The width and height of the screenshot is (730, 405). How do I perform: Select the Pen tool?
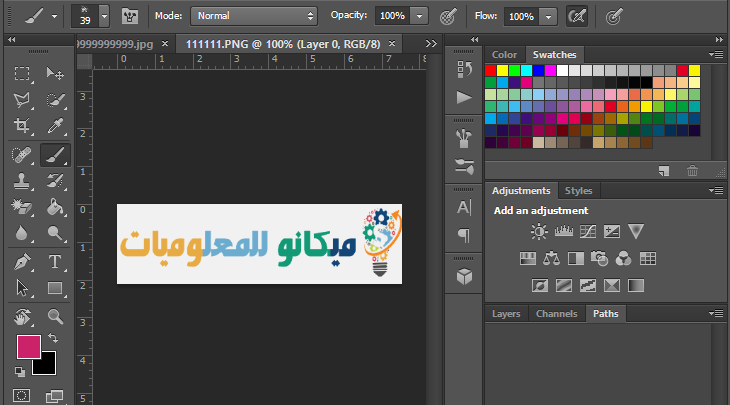tap(21, 262)
